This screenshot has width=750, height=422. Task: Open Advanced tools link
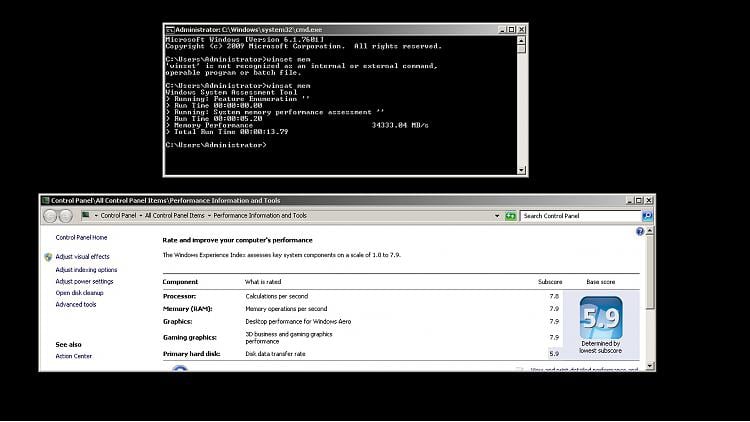(76, 304)
